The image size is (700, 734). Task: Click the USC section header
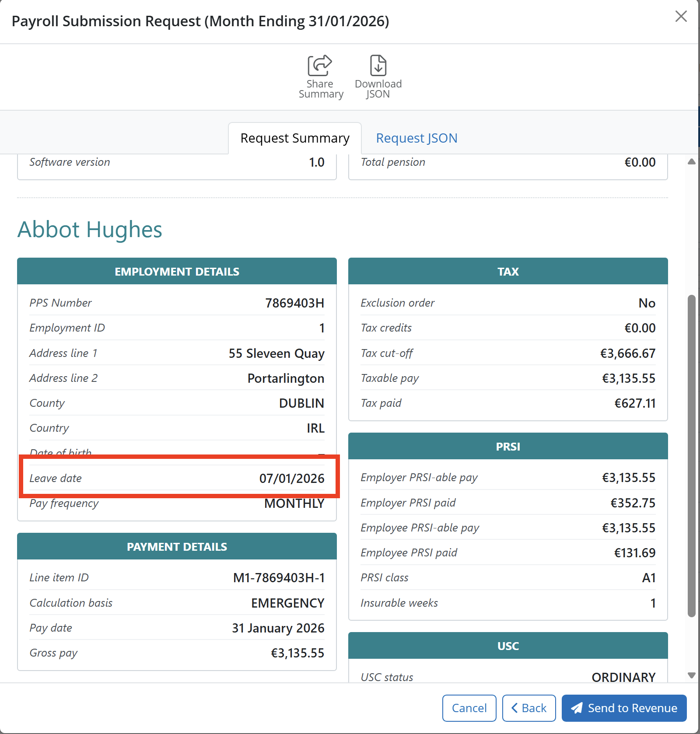[x=508, y=646]
